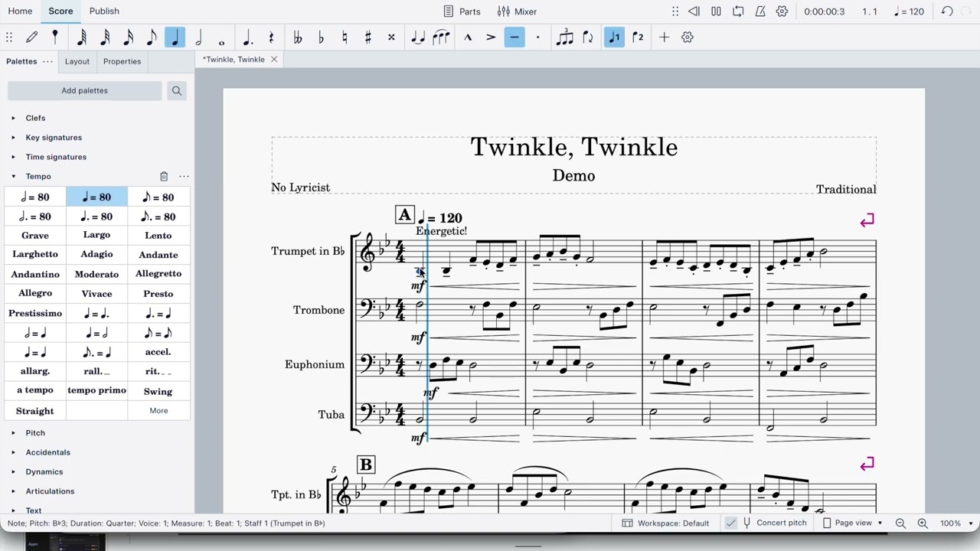This screenshot has height=551, width=980.
Task: Rewind playback to the start
Action: click(x=694, y=11)
